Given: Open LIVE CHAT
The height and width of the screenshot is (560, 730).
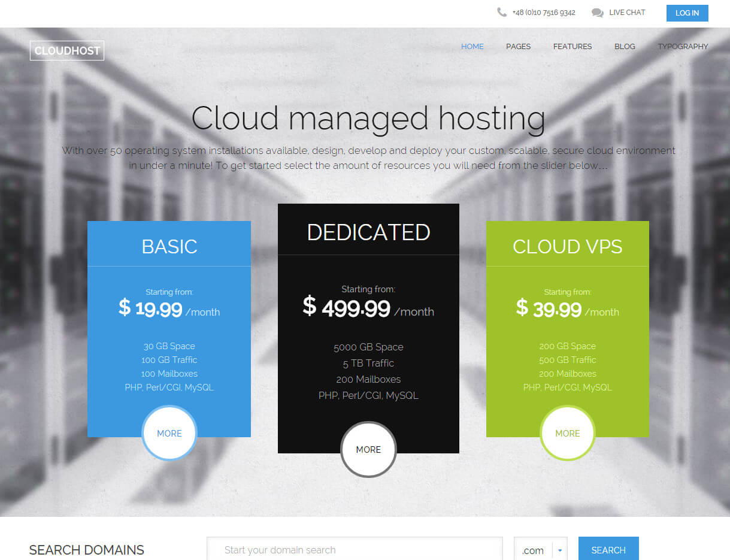Looking at the screenshot, I should (627, 12).
